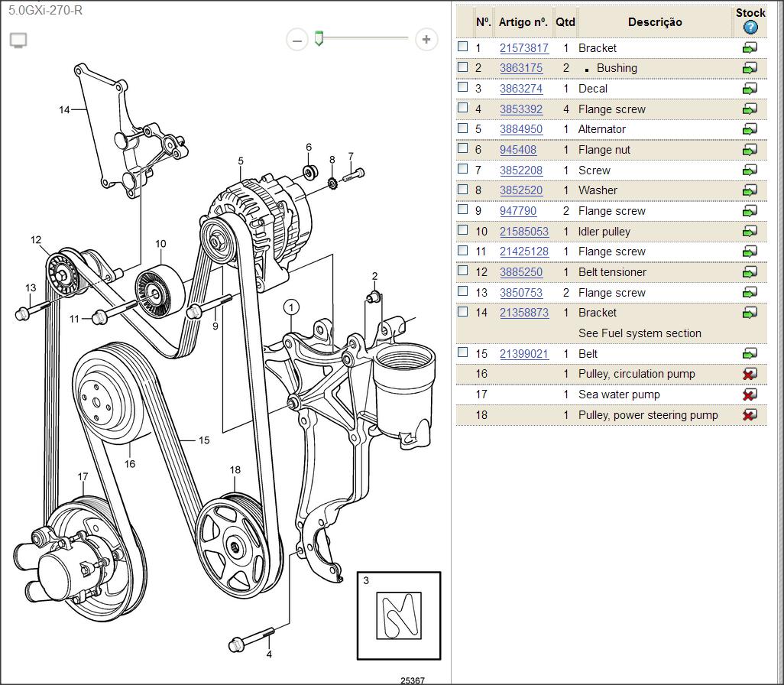Click the 5.0GXi-270-R model title
Viewport: 784px width, 685px height.
point(46,10)
